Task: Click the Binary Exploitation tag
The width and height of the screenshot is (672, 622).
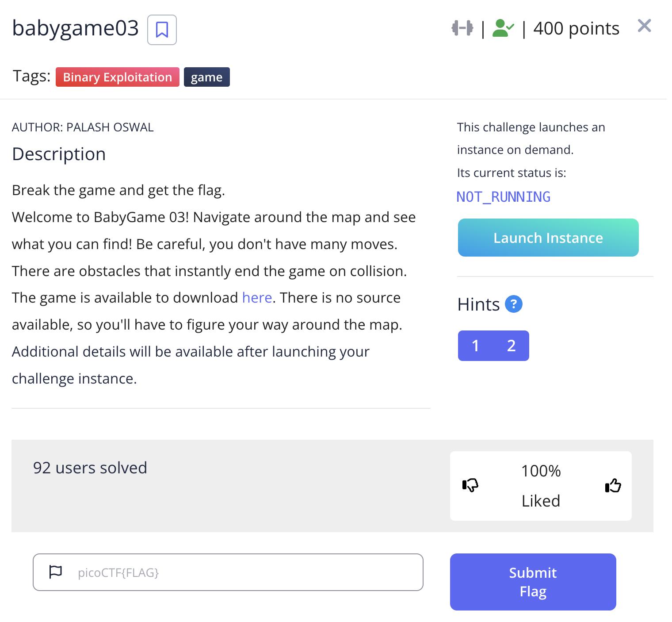Action: click(x=117, y=77)
